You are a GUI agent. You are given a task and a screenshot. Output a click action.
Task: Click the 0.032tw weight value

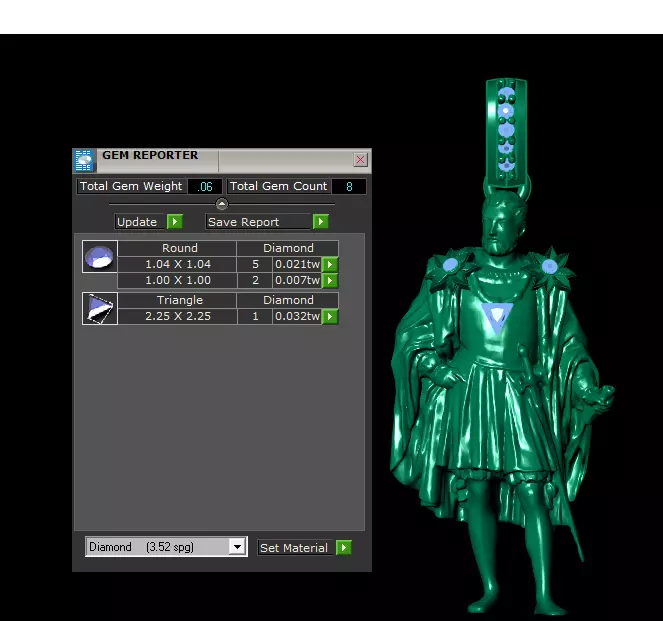coord(297,316)
